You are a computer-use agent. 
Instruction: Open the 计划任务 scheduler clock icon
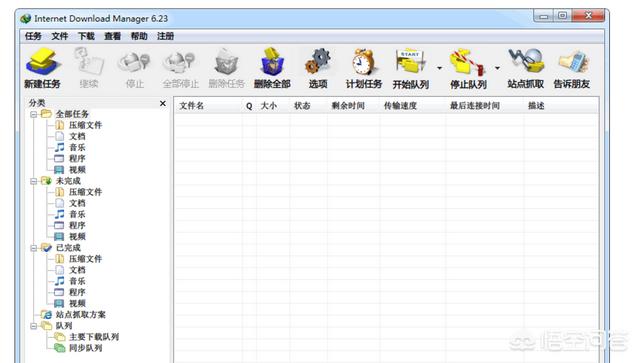tap(364, 62)
